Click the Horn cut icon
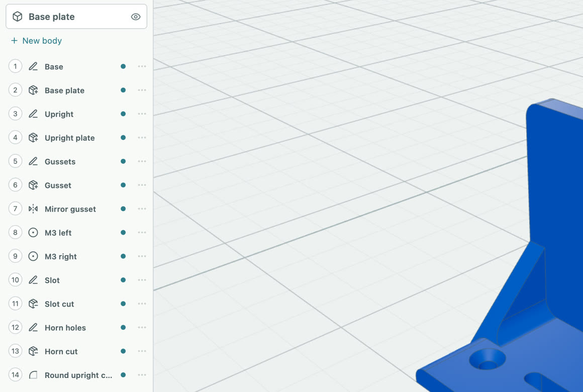Viewport: 583px width, 392px height. pos(33,351)
